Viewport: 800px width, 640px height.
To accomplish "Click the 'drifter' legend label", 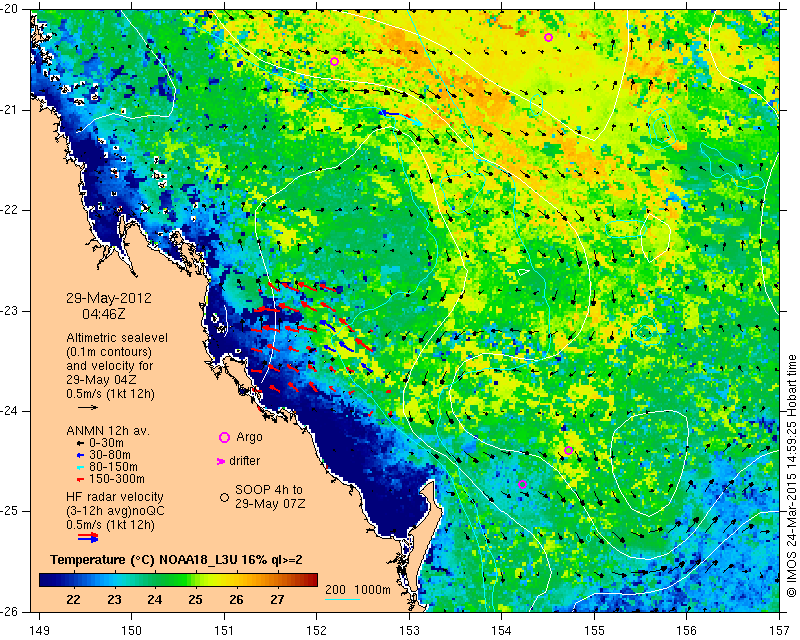I will pos(244,461).
